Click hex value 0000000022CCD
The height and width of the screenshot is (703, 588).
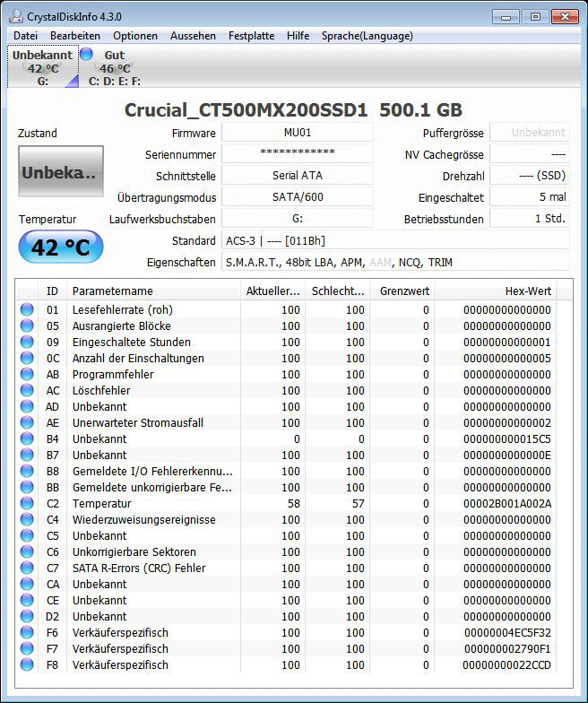507,665
